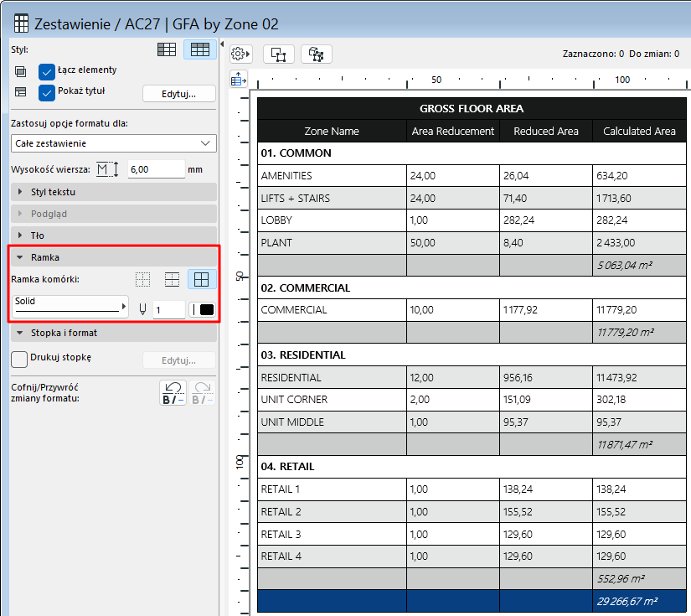Select the first table style layout icon
This screenshot has height=616, width=691.
(x=167, y=50)
